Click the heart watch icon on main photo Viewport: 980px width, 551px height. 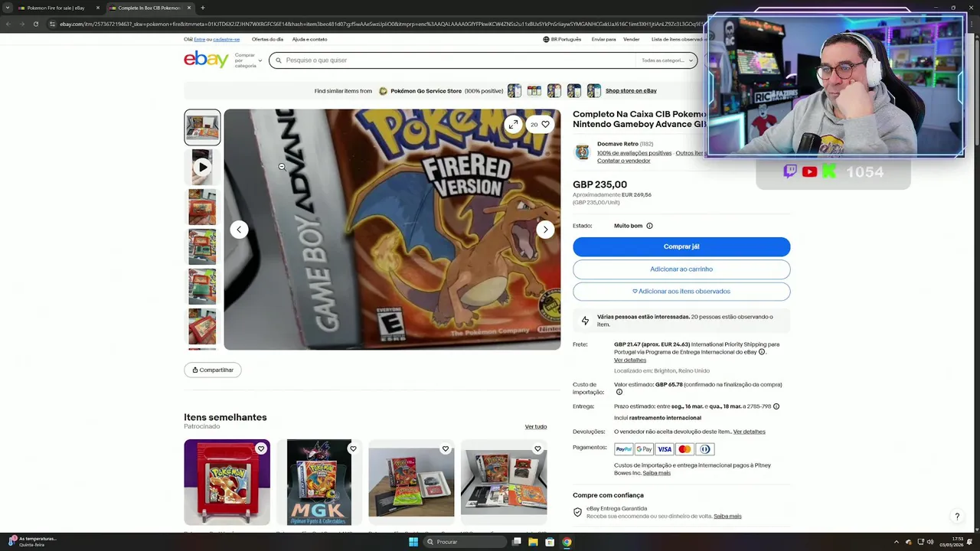coord(545,124)
